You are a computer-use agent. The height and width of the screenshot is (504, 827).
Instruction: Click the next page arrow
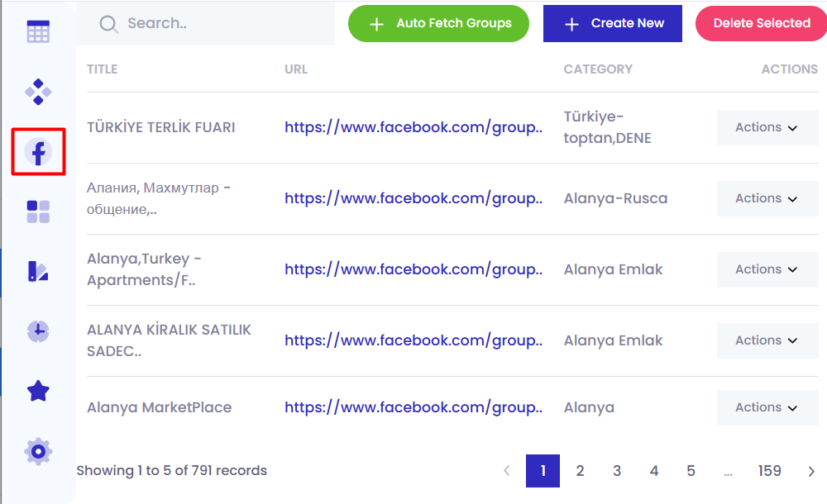pyautogui.click(x=811, y=471)
